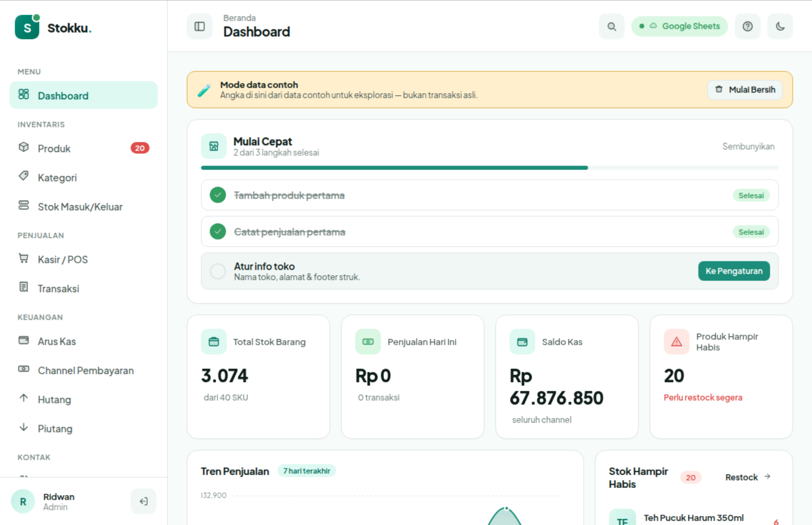Click the Mulai Cepat store icon
Viewport: 812px width, 525px height.
[x=214, y=146]
